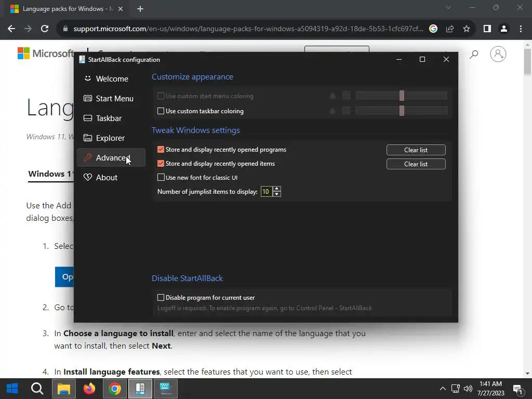Uncheck Store and display recently opened programs
532x399 pixels.
click(x=161, y=150)
